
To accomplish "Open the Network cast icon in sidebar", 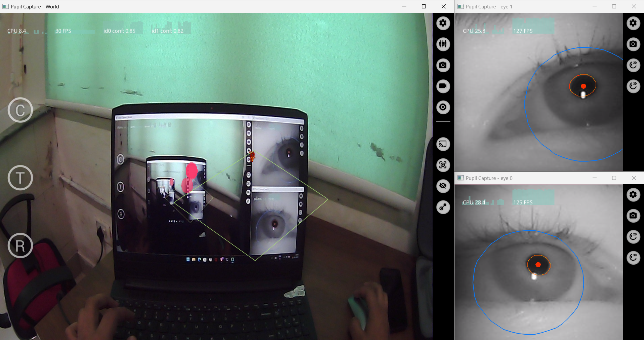I will [443, 144].
